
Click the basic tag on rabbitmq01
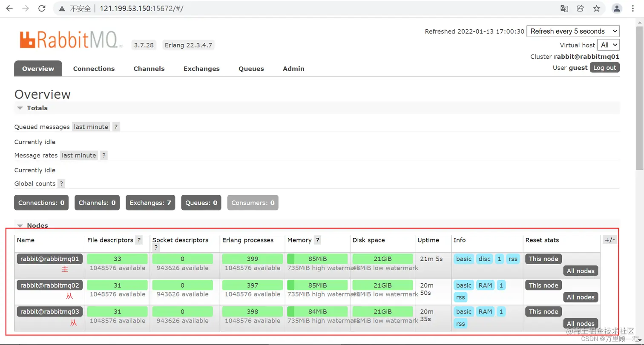(464, 259)
